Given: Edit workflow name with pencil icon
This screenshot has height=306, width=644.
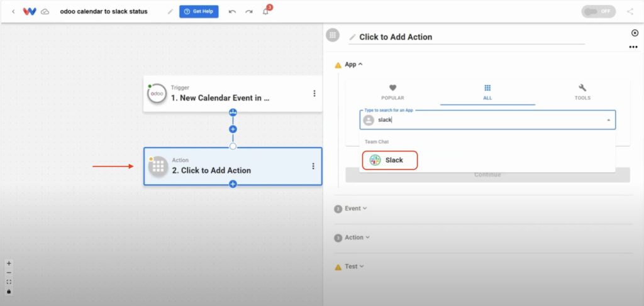Looking at the screenshot, I should (x=170, y=11).
